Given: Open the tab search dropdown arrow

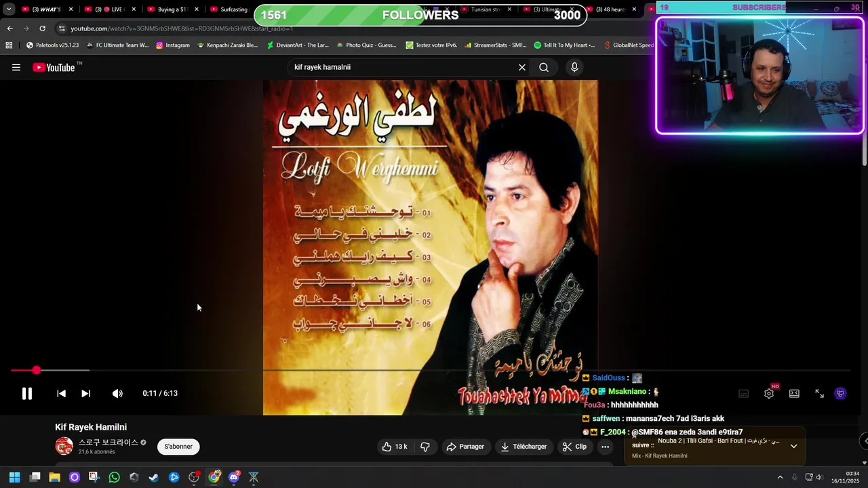Looking at the screenshot, I should [9, 9].
